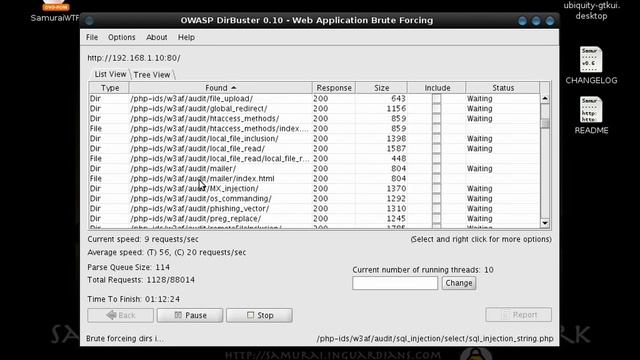Toggle Include checkbox for htaccess_methods directory row
The height and width of the screenshot is (360, 640).
pos(437,119)
